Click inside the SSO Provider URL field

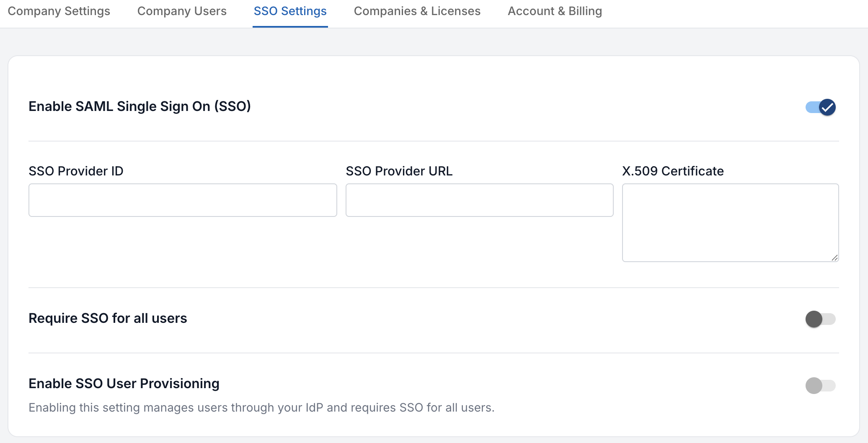pos(479,200)
